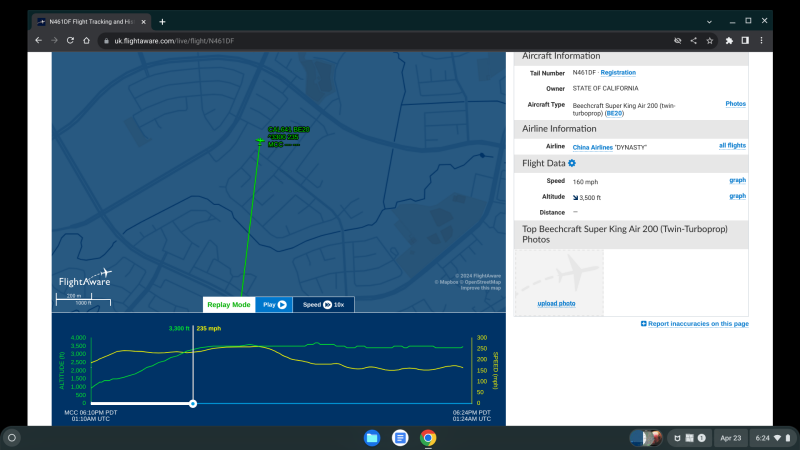Reload the page with the refresh icon

[70, 40]
